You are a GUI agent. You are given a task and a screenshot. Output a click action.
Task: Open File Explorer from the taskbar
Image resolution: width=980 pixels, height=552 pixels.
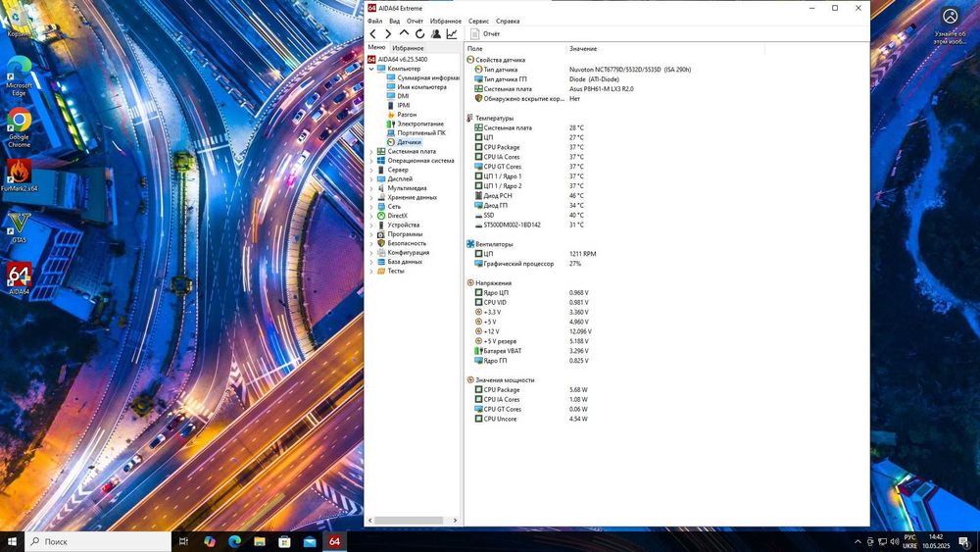260,541
